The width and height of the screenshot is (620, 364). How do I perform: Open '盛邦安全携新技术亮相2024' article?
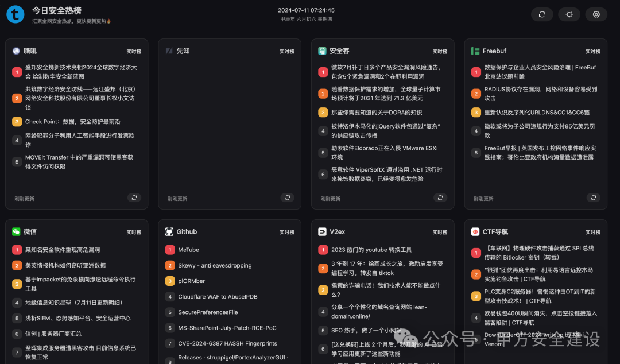click(x=81, y=72)
